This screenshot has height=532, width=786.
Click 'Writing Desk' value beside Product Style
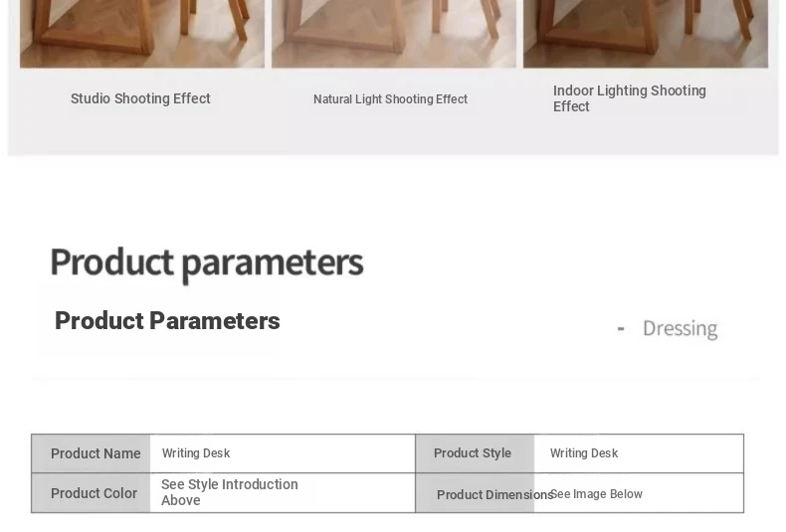tap(584, 453)
